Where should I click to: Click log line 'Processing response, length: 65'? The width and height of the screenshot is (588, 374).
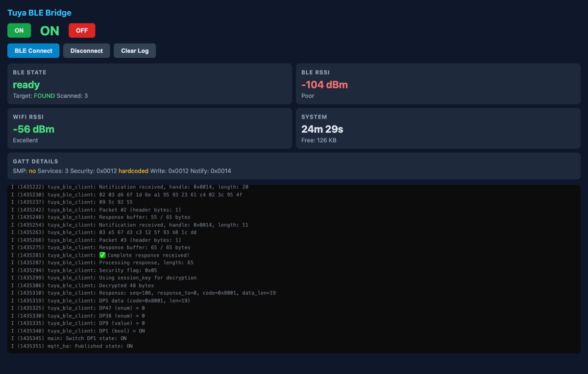102,262
